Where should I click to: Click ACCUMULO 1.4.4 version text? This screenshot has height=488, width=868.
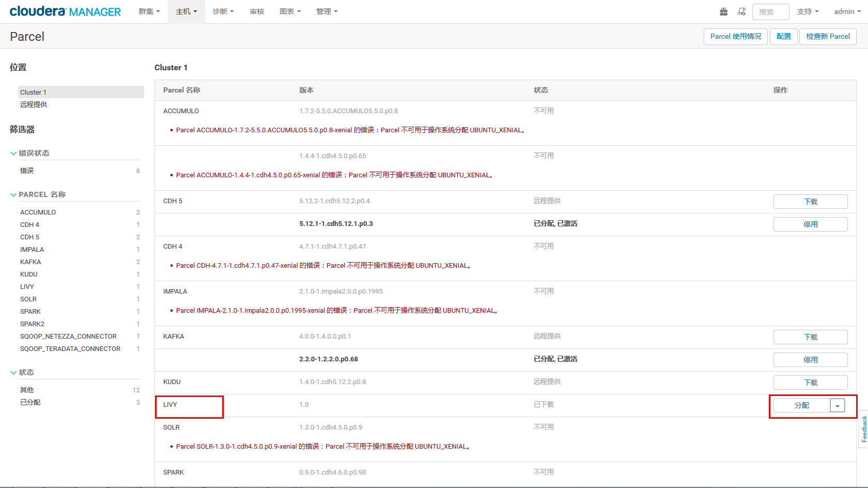pos(333,156)
